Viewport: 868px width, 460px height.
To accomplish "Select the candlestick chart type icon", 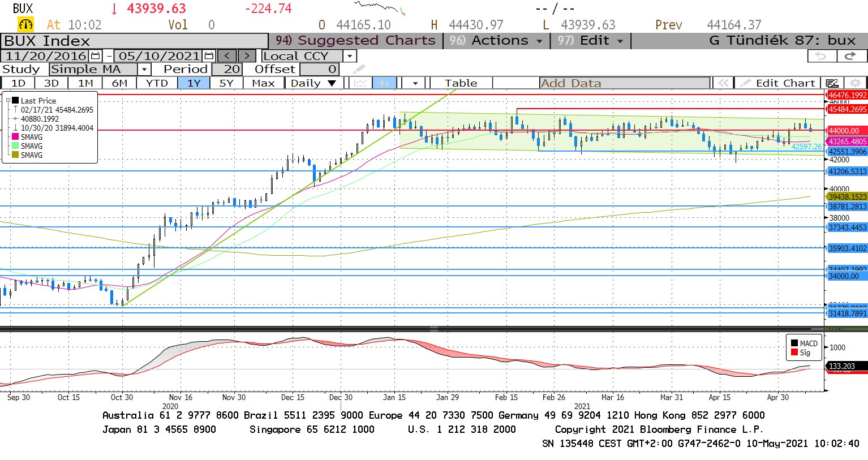I will [x=385, y=83].
